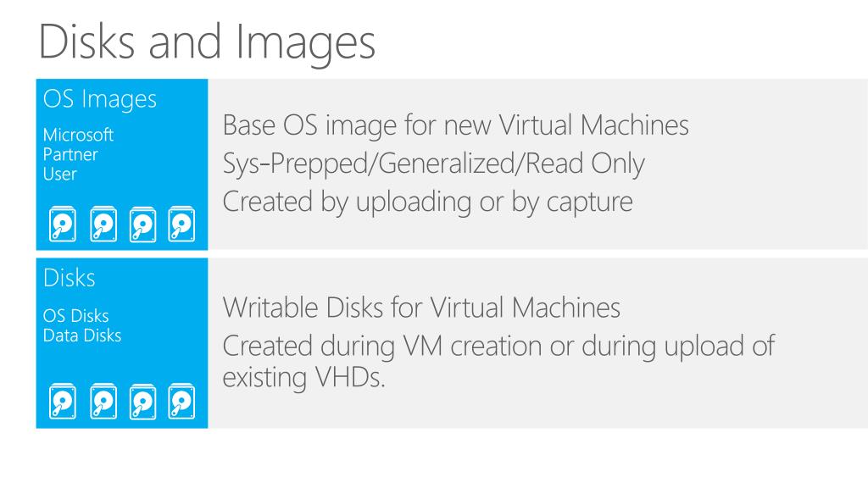Click the User label in OS Images
The height and width of the screenshot is (488, 868).
(x=60, y=175)
